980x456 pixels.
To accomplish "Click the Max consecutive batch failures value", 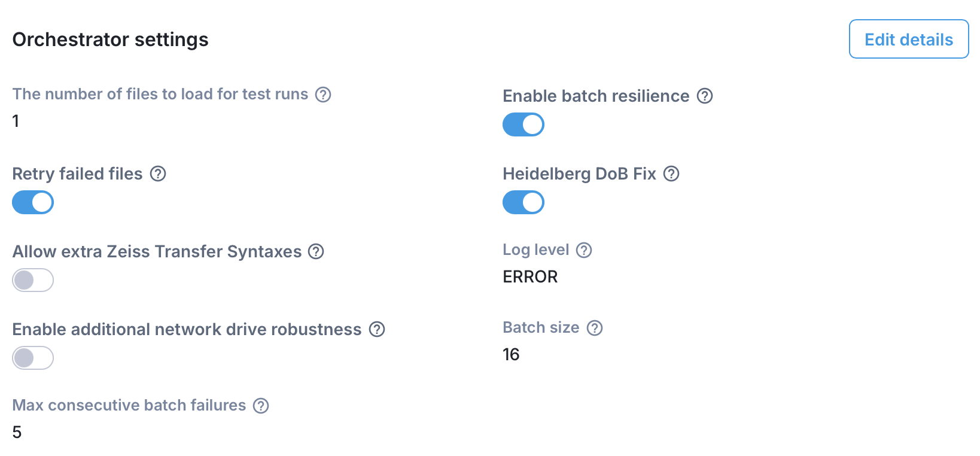I will (16, 432).
